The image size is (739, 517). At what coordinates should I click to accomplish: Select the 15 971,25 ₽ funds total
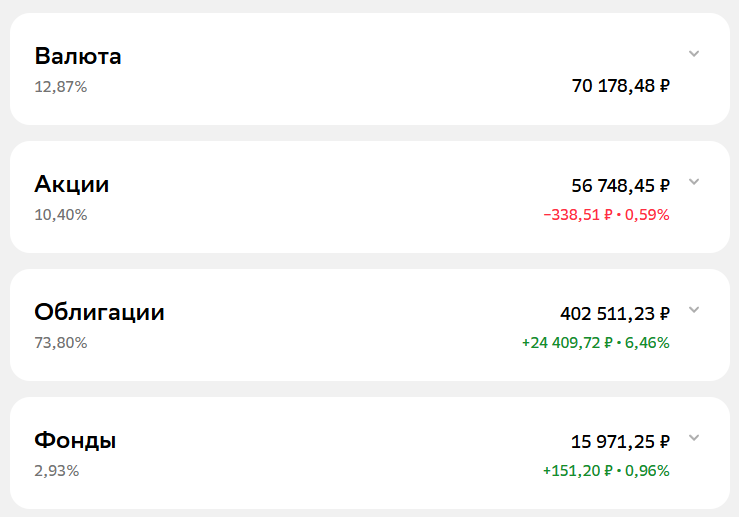(620, 442)
